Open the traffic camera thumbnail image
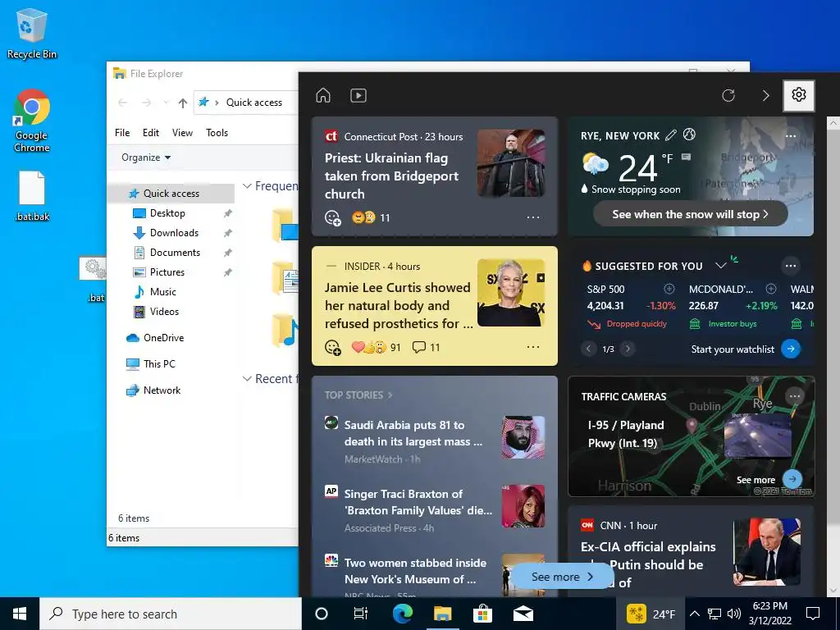Image resolution: width=840 pixels, height=630 pixels. tap(757, 435)
